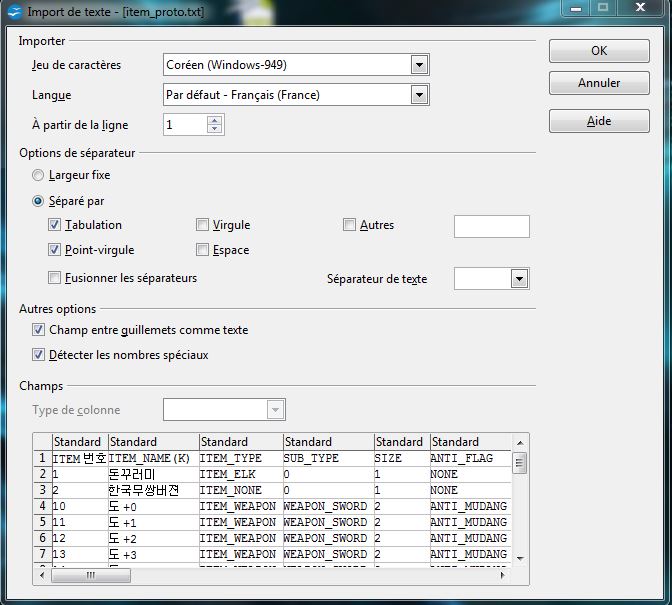Select the Standard header above ANTI_FLAG
Viewport: 672px width, 605px height.
[x=471, y=442]
